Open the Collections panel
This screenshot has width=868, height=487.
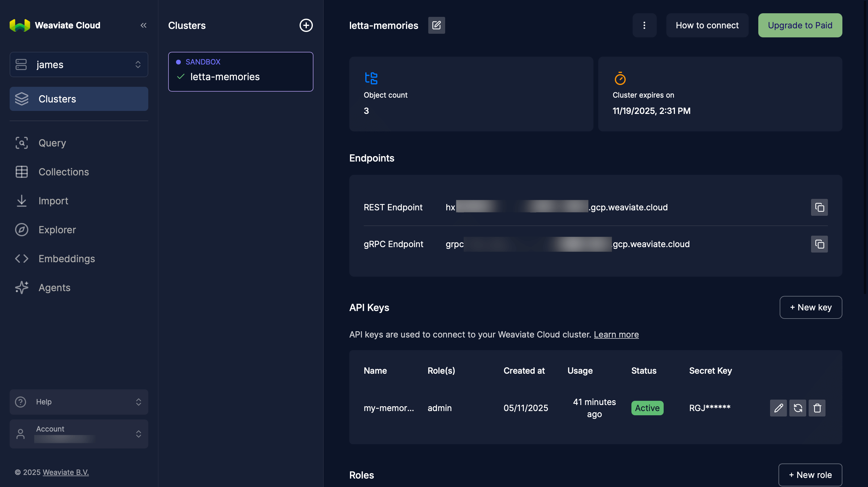64,172
